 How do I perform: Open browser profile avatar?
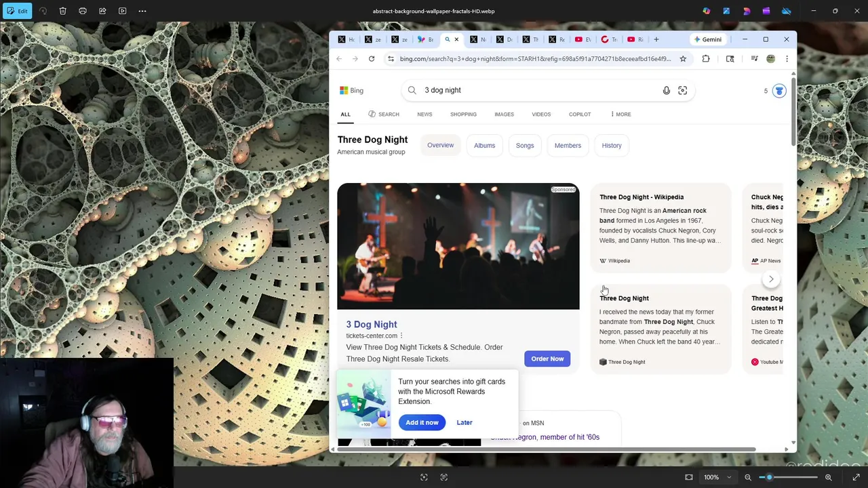(770, 59)
